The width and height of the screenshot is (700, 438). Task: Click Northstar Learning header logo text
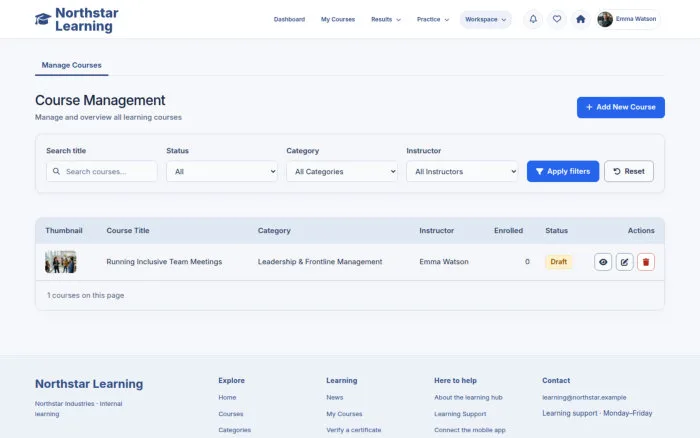click(x=87, y=19)
